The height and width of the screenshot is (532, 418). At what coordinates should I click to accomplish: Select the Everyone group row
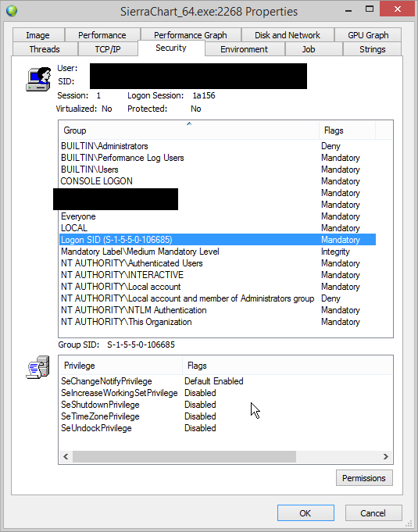tap(217, 216)
